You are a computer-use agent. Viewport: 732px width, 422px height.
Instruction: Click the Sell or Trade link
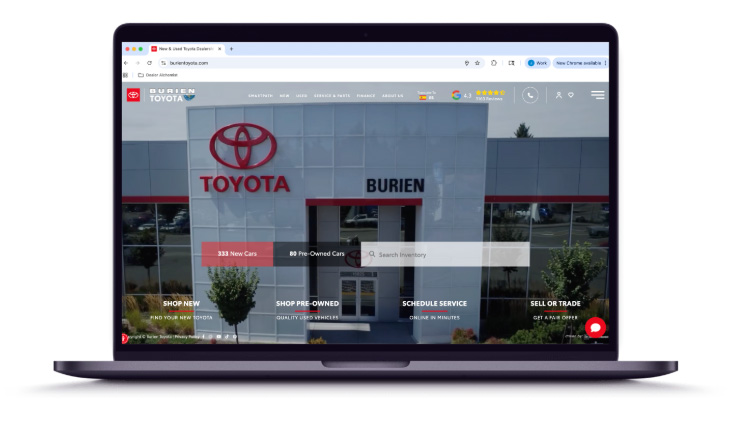click(556, 303)
